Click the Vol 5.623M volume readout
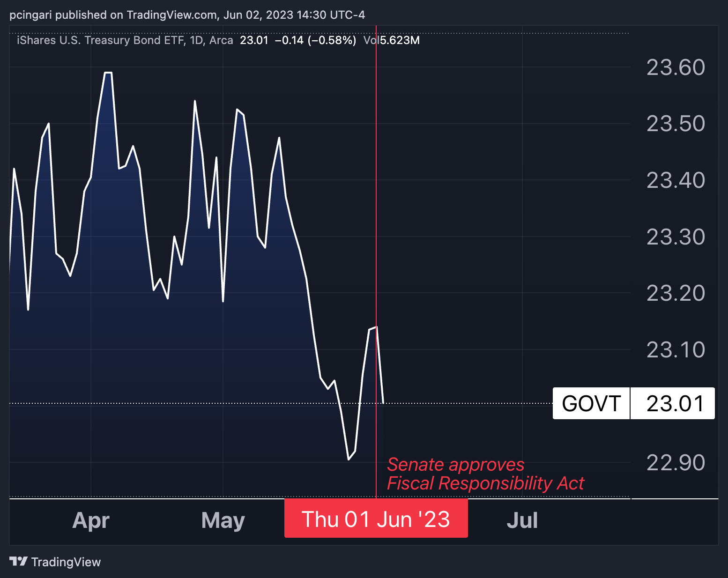The height and width of the screenshot is (578, 728). 392,40
